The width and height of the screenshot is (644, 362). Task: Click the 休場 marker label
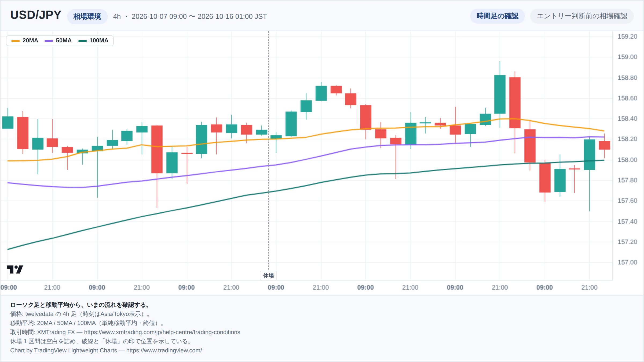(268, 275)
